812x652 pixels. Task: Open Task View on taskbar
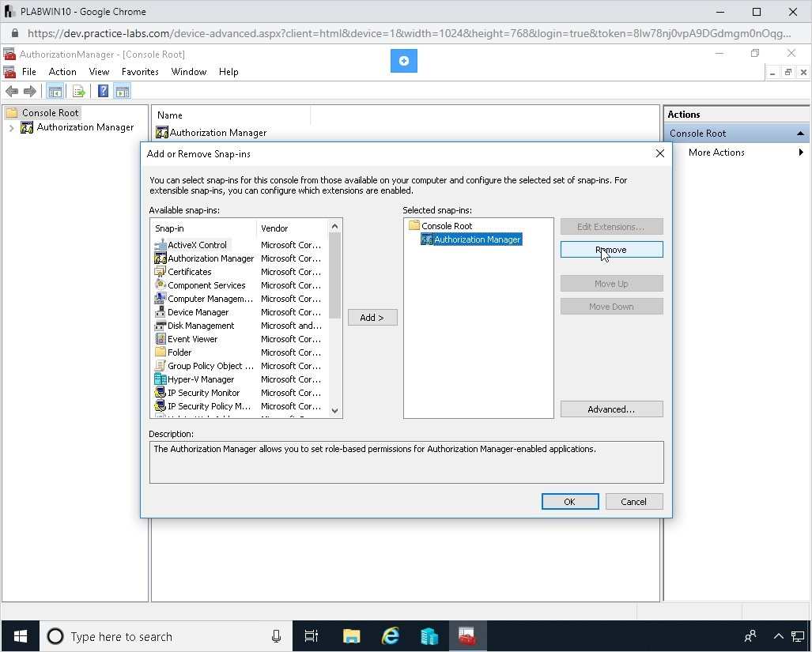pos(312,636)
